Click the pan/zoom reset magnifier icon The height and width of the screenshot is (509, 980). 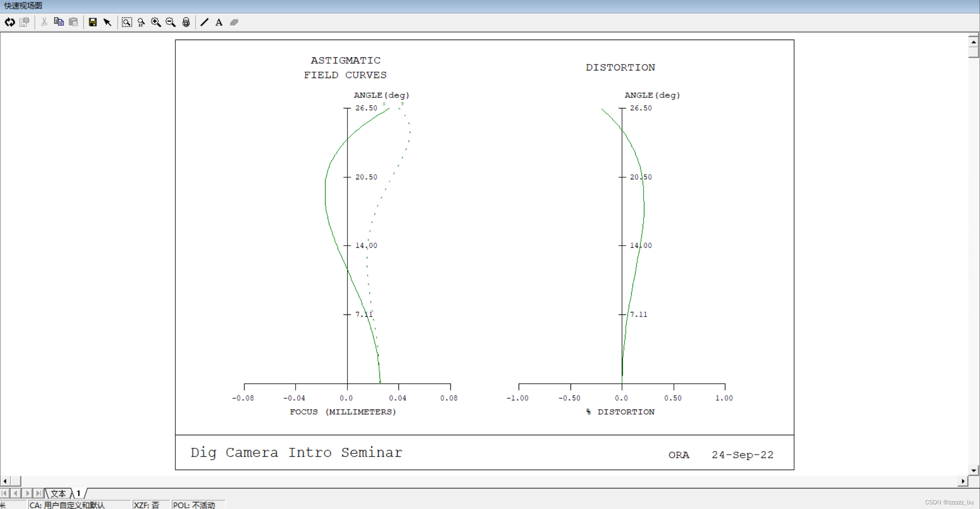(x=141, y=22)
